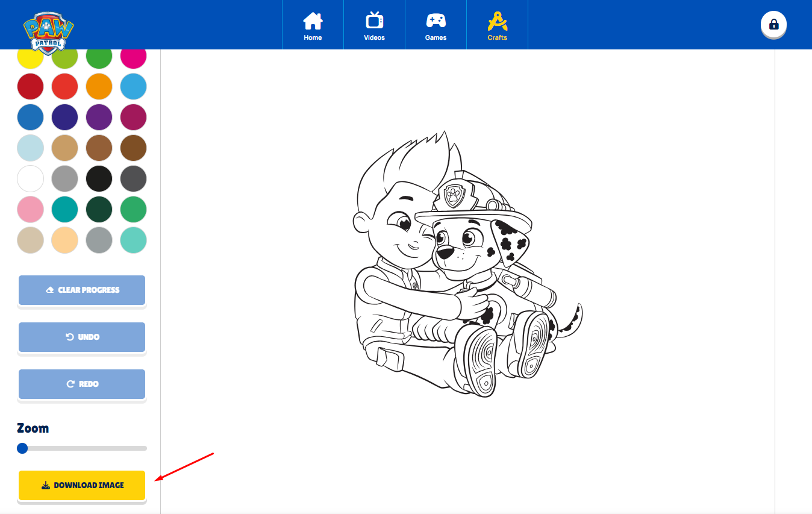Pick the emerald green swatch in the pink row
This screenshot has width=812, height=514.
coord(134,210)
